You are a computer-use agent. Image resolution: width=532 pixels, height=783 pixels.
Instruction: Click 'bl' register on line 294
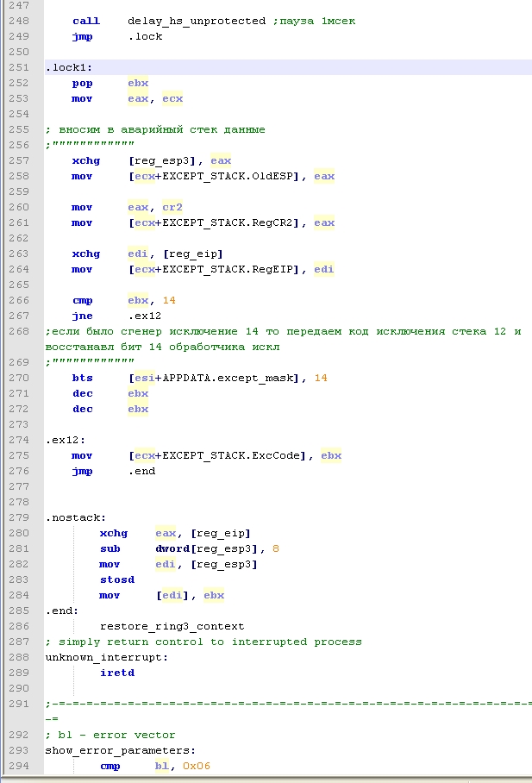(x=162, y=766)
